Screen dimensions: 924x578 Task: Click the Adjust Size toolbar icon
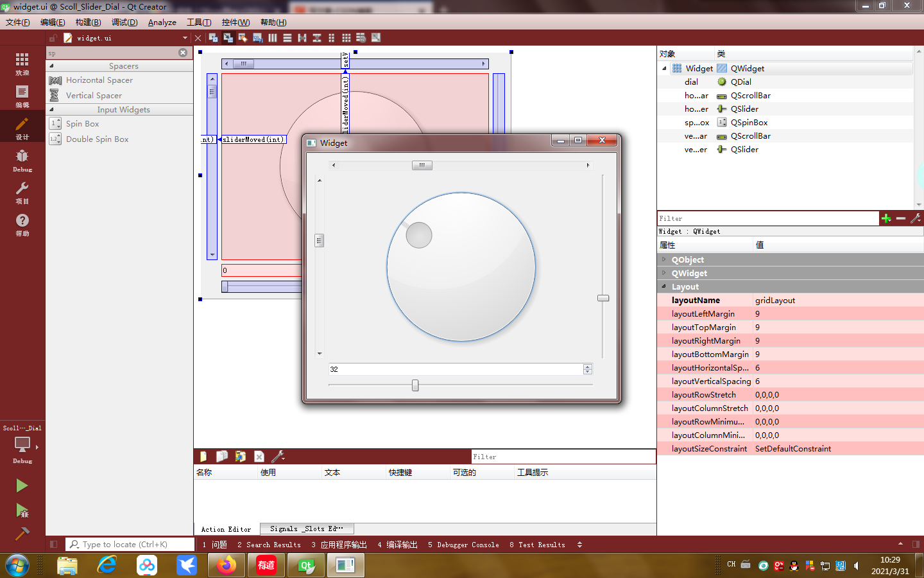point(375,38)
